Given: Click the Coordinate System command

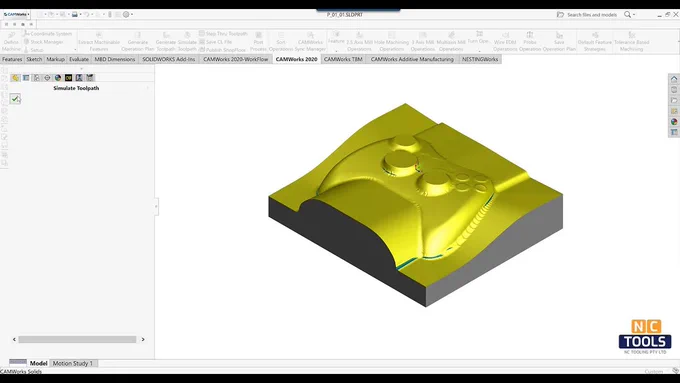Looking at the screenshot, I should (48, 33).
